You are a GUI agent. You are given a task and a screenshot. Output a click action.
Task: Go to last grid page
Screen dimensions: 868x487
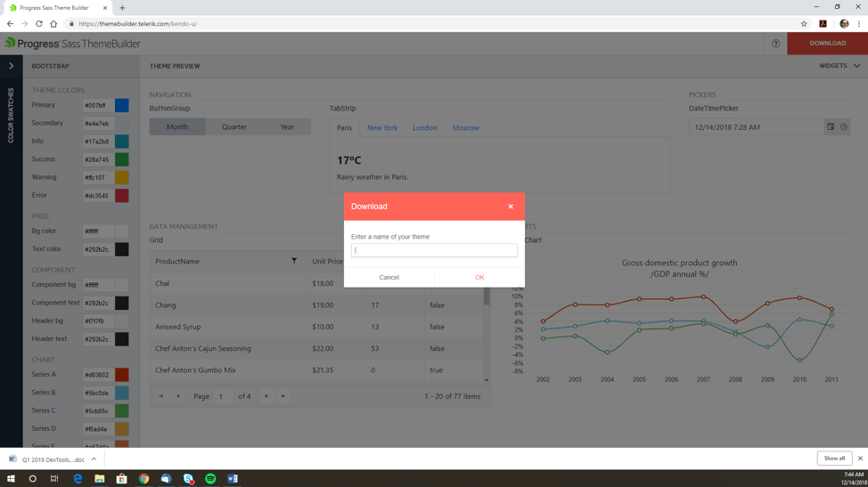283,396
